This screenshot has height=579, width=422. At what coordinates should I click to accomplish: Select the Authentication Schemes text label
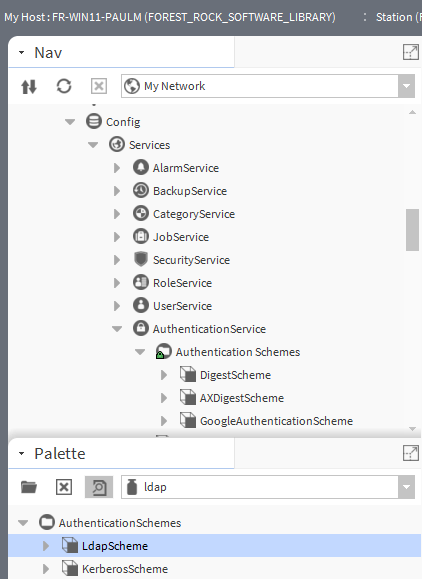[x=238, y=352]
